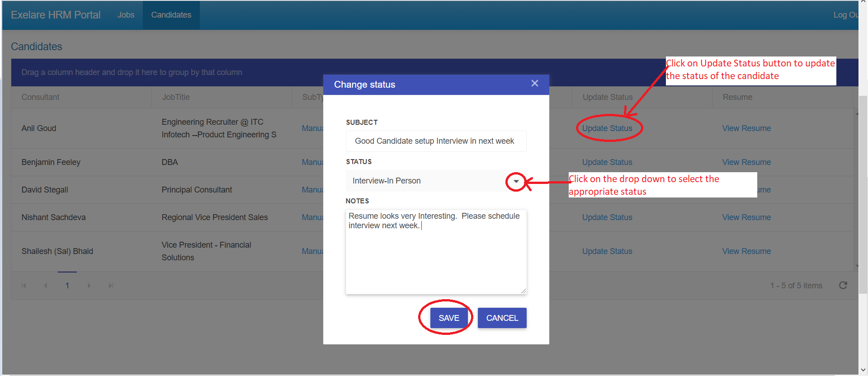Click inside the Notes text area

(436, 252)
